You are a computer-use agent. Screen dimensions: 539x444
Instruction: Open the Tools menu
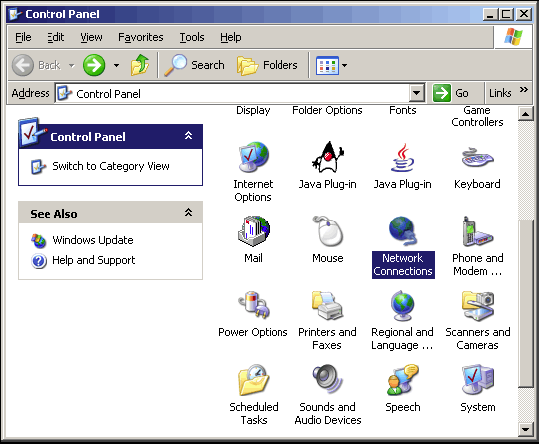(x=192, y=37)
